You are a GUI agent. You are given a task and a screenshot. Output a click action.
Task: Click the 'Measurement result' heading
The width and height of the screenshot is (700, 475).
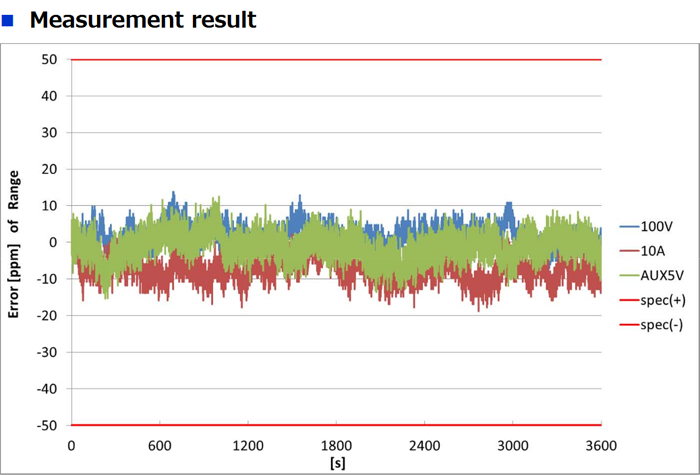click(x=143, y=19)
